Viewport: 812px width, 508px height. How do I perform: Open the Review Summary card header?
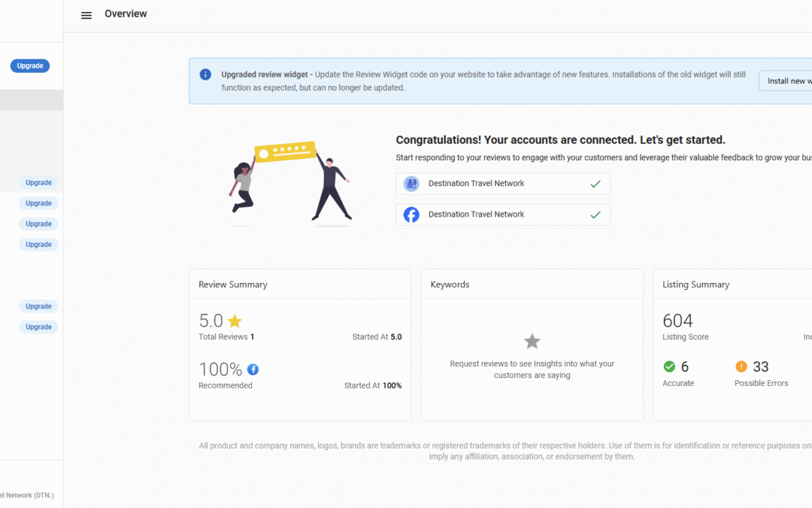click(233, 284)
